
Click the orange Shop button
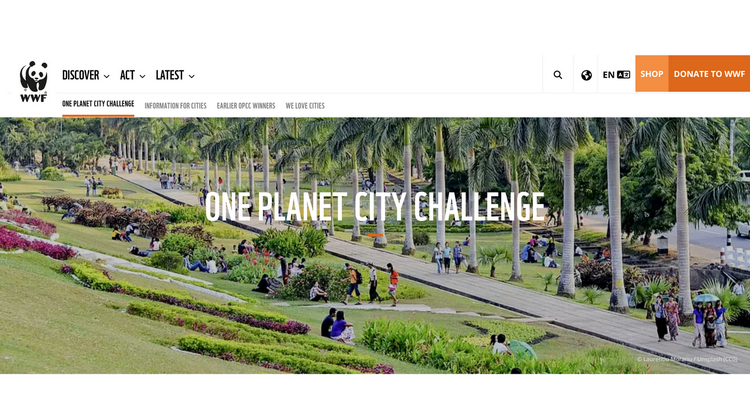click(652, 74)
